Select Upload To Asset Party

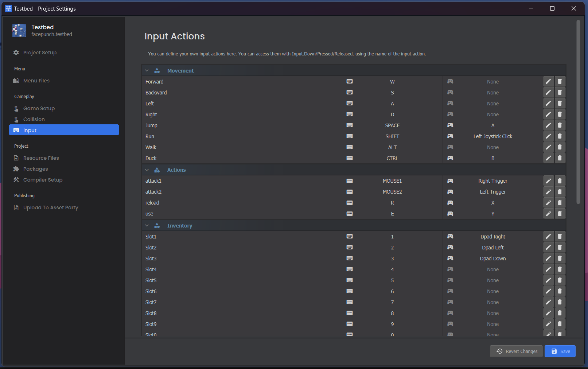pyautogui.click(x=51, y=207)
